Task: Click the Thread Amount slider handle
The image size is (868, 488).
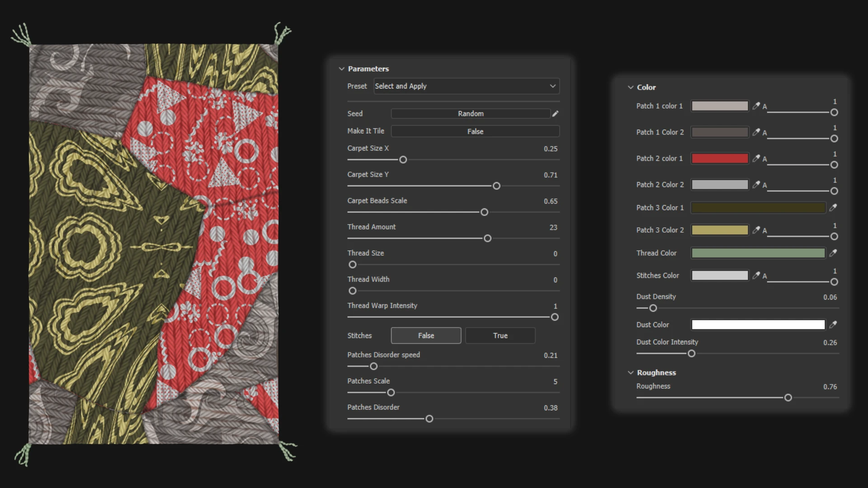Action: click(487, 238)
